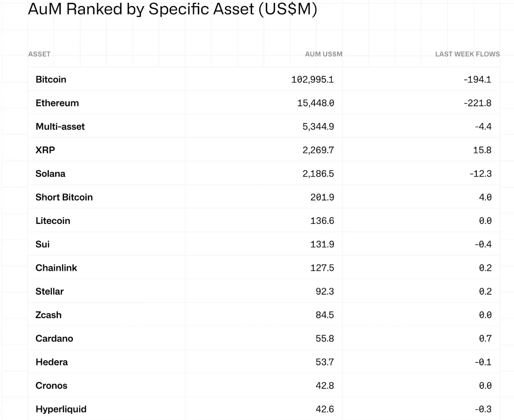The width and height of the screenshot is (514, 420).
Task: Click the Hyperliquid row label
Action: [x=61, y=410]
